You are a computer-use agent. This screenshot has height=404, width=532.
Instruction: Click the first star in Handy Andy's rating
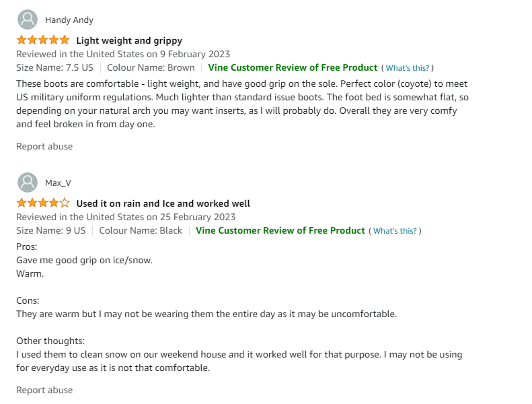click(x=22, y=40)
